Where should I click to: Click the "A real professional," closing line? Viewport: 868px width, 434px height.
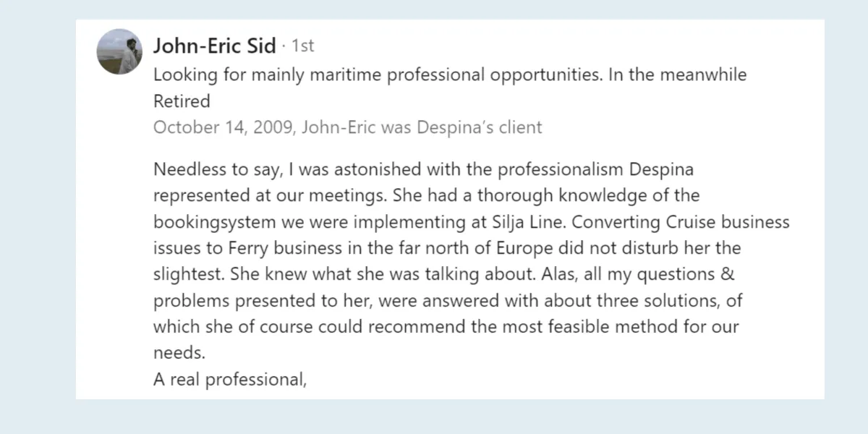[x=230, y=379]
